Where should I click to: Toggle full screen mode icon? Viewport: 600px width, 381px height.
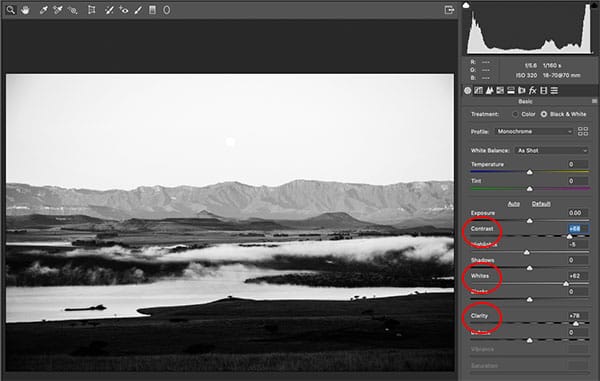coord(450,10)
